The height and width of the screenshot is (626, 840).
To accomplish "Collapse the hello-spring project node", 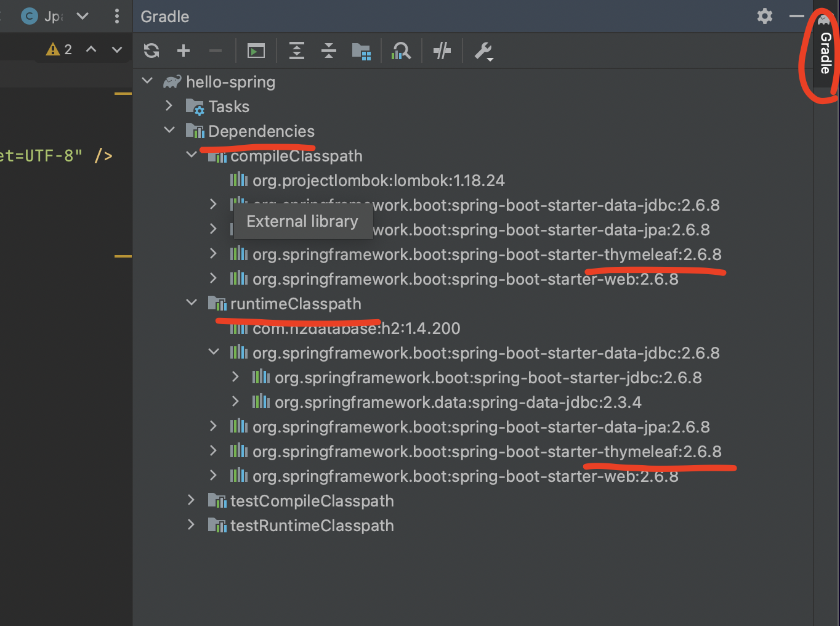I will click(147, 81).
